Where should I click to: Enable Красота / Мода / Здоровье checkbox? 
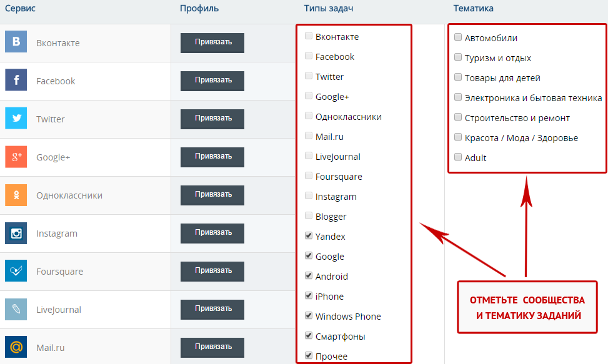pos(458,137)
